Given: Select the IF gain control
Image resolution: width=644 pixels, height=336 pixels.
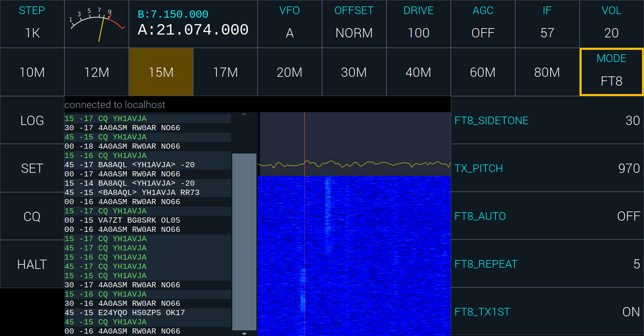Looking at the screenshot, I should (547, 24).
